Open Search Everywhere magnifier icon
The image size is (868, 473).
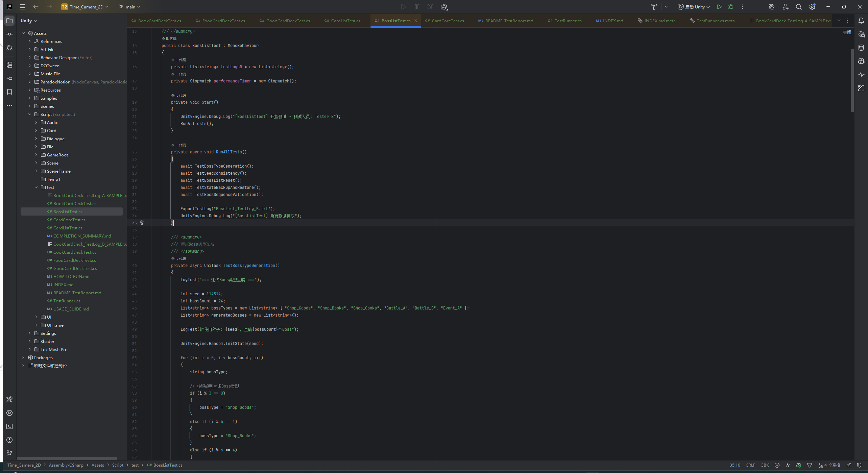799,7
